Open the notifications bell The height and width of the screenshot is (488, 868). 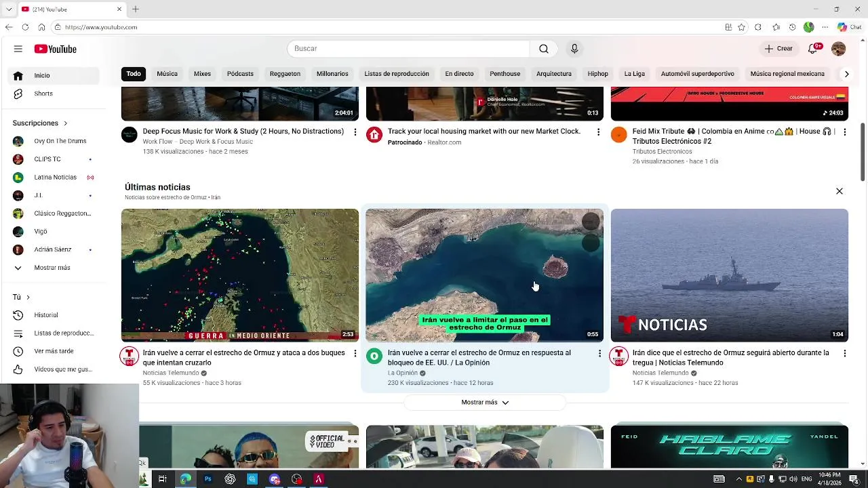click(x=813, y=49)
